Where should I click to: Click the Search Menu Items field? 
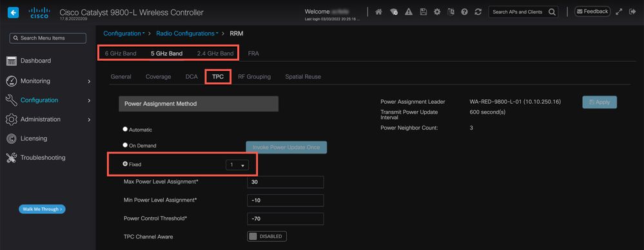click(x=48, y=38)
